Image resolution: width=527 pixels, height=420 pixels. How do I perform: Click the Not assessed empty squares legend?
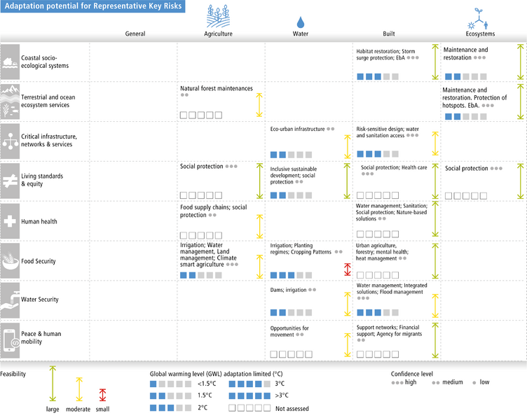click(249, 408)
